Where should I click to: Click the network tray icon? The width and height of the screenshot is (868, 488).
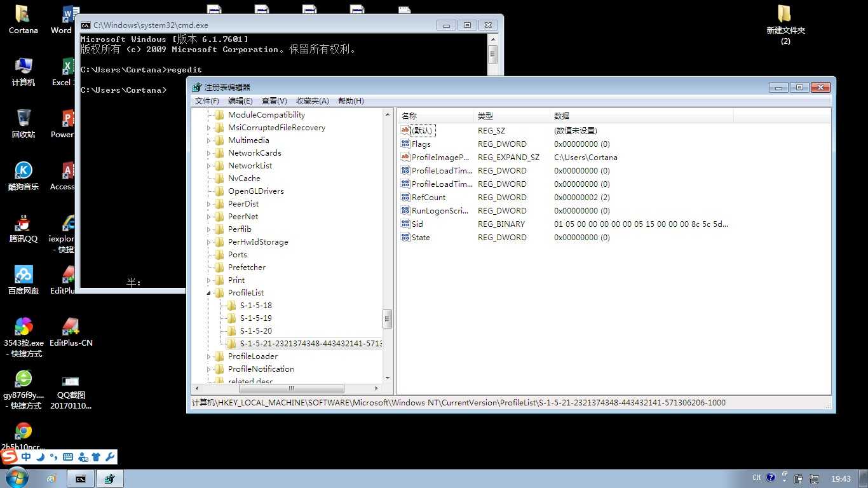point(814,478)
